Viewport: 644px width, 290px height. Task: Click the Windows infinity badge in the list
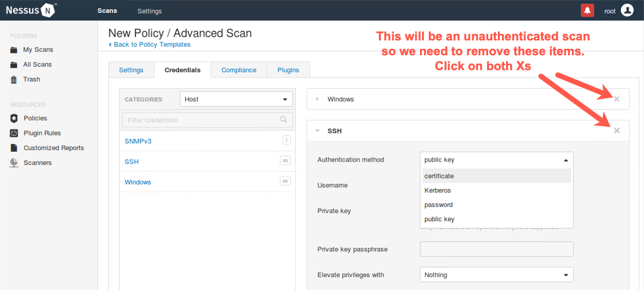coord(286,181)
